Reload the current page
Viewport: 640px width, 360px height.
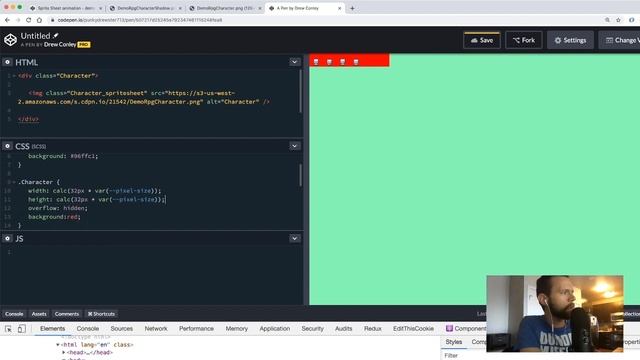point(29,20)
